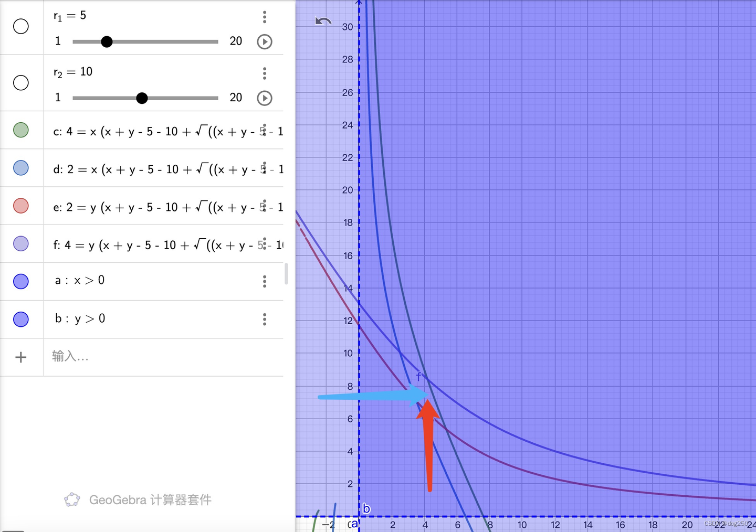Hide curve e using its red circle
This screenshot has height=532, width=756.
21,206
